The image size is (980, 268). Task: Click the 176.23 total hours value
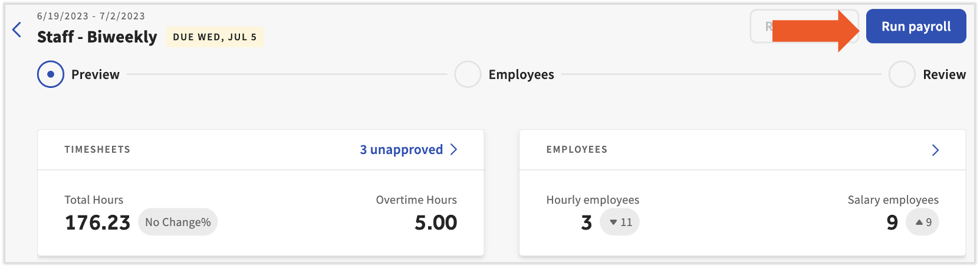pos(97,223)
